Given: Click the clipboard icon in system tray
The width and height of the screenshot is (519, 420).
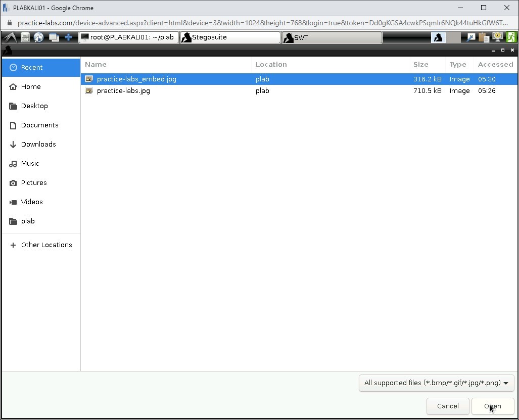Looking at the screenshot, I should 484,37.
